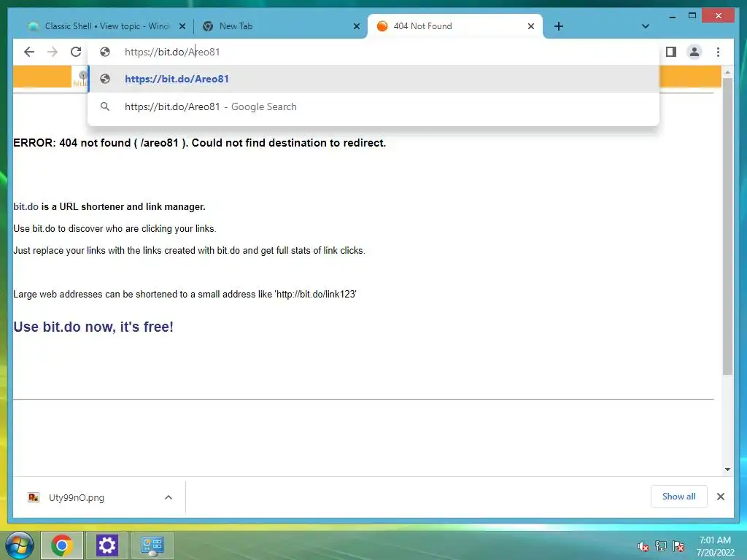Viewport: 747px width, 560px height.
Task: Open the gear settings app in taskbar
Action: coord(107,545)
